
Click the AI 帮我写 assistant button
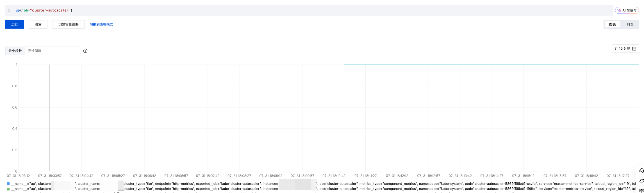(627, 10)
